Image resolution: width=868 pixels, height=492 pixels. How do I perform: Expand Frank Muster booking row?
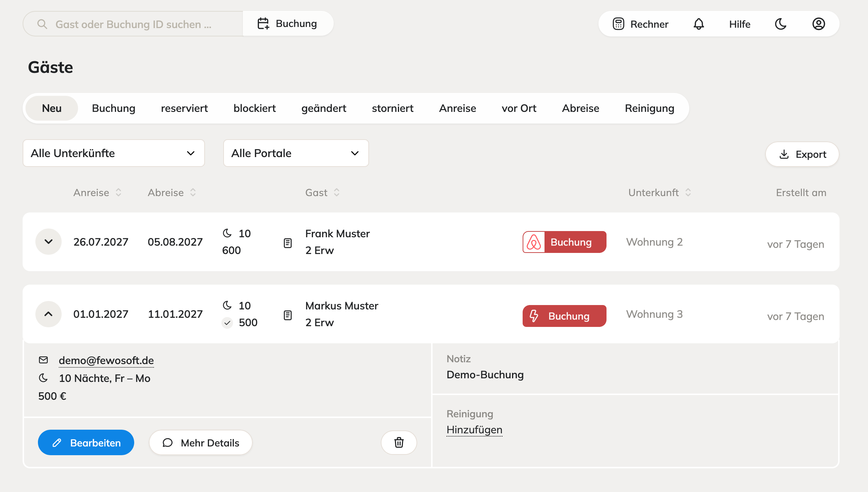(x=49, y=242)
